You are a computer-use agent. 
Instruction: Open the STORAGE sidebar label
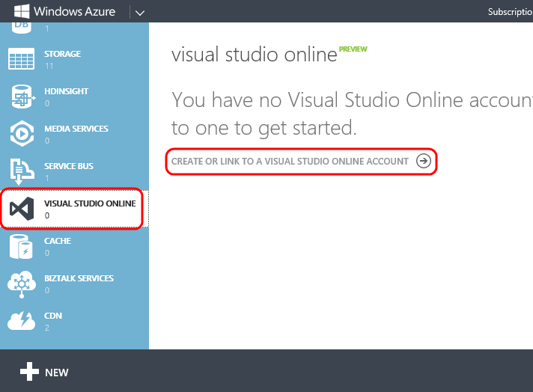63,54
